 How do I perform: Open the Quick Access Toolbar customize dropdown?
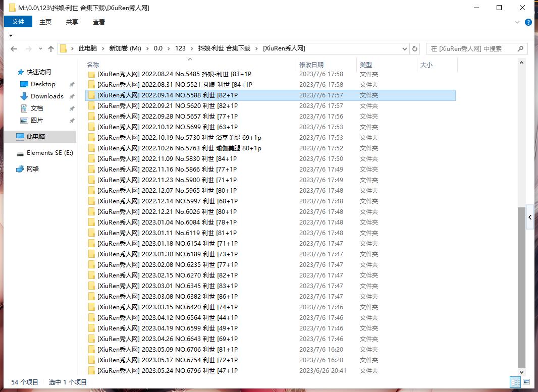(11, 35)
